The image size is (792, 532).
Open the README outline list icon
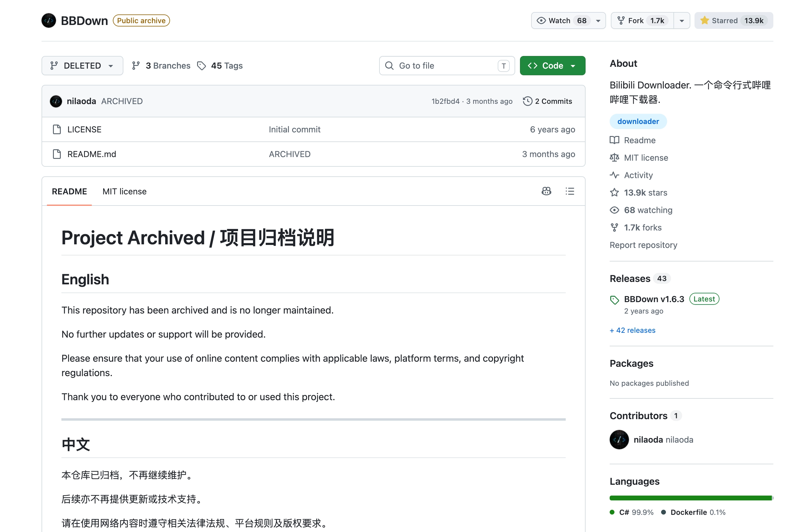(570, 191)
